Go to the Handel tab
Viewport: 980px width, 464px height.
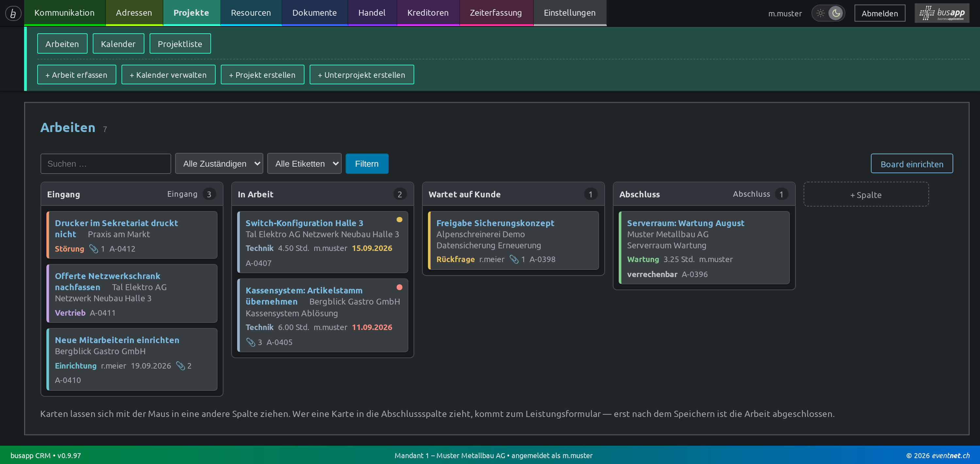click(372, 13)
